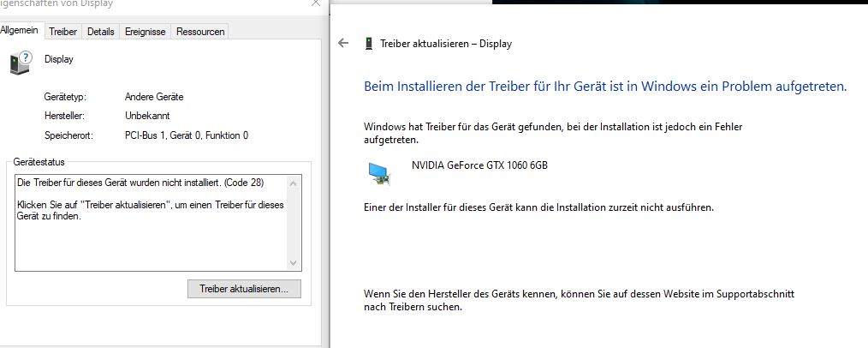Viewport: 868px width, 348px height.
Task: Click the 'Andere Geräte' device type value
Action: click(154, 97)
